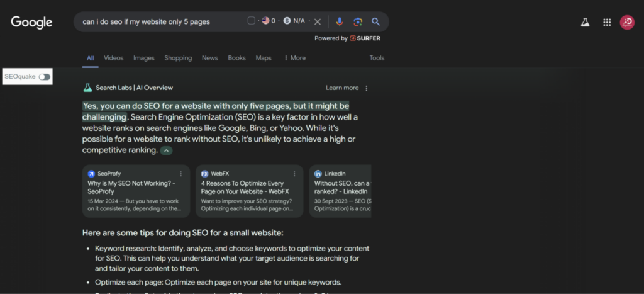Toggle the SEOquake switch

(45, 77)
